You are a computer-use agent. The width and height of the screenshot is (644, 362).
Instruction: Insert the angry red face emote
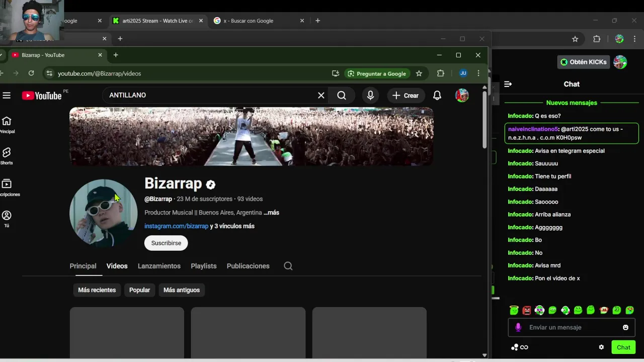click(x=527, y=310)
